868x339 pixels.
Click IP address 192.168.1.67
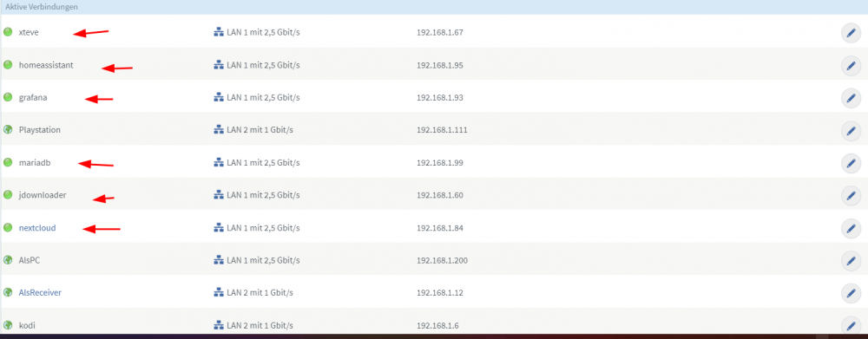click(x=439, y=33)
